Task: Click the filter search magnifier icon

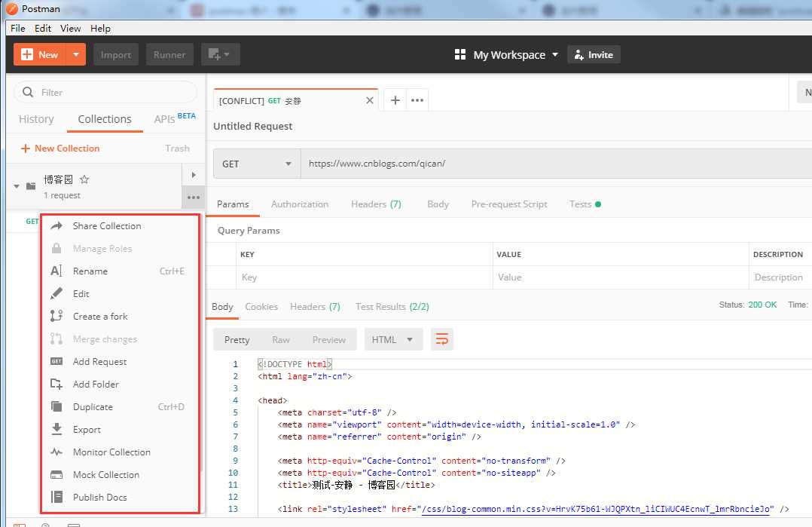Action: tap(28, 92)
